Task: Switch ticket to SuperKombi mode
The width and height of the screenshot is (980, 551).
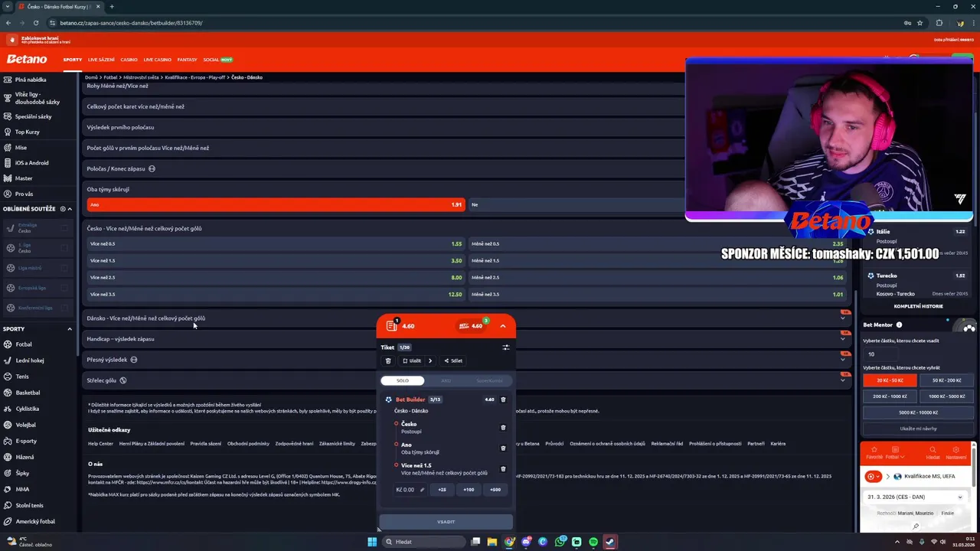Action: pos(489,380)
